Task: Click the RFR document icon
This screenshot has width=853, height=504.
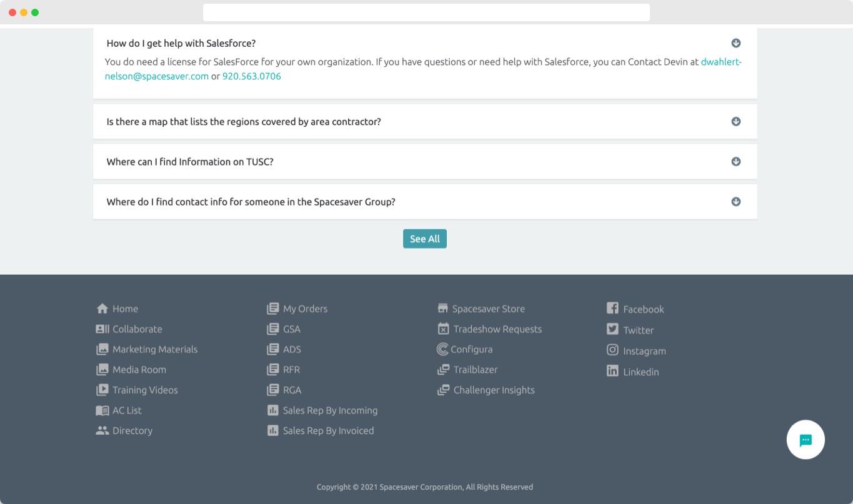Action: [x=273, y=370]
